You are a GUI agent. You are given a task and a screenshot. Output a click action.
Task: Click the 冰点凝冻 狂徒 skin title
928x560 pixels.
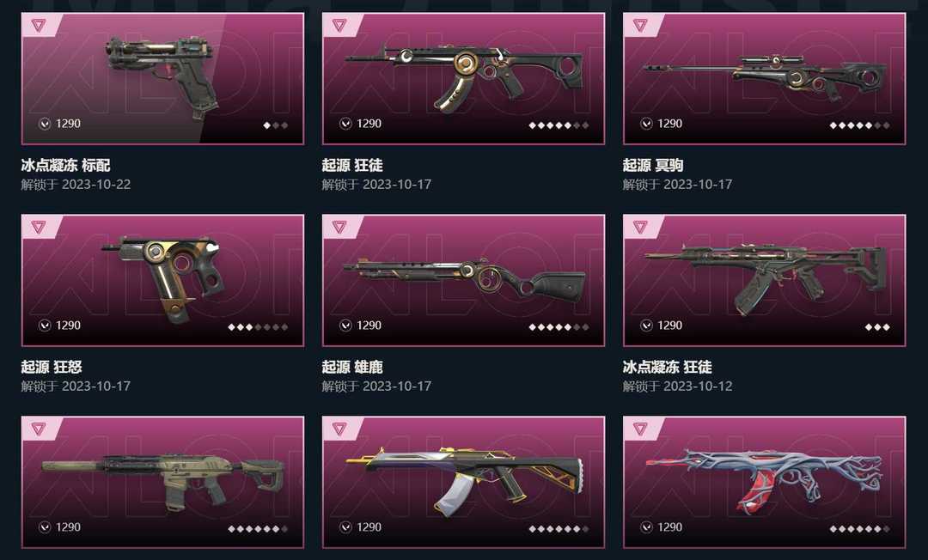point(667,367)
